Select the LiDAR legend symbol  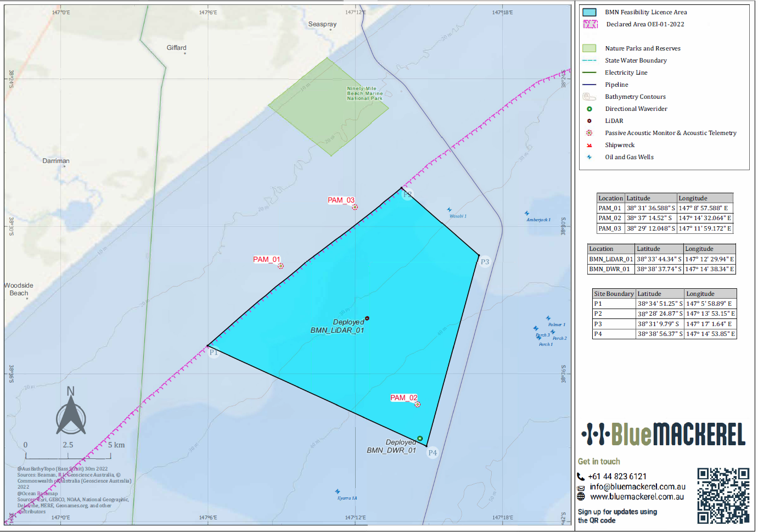click(589, 121)
